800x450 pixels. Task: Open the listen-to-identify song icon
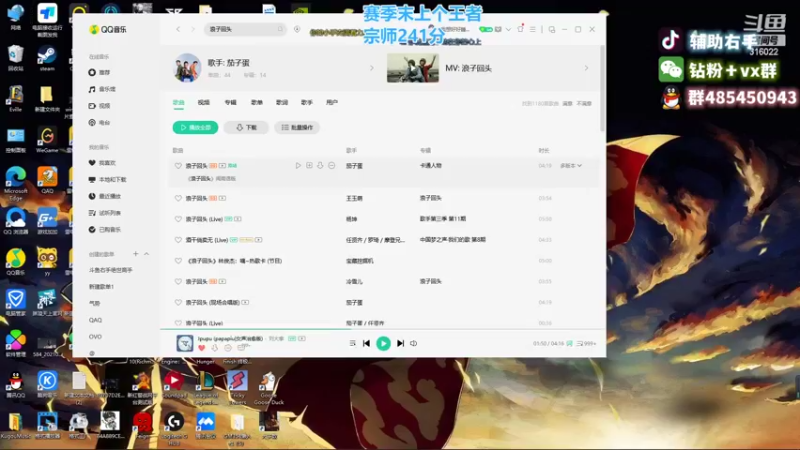(x=297, y=29)
